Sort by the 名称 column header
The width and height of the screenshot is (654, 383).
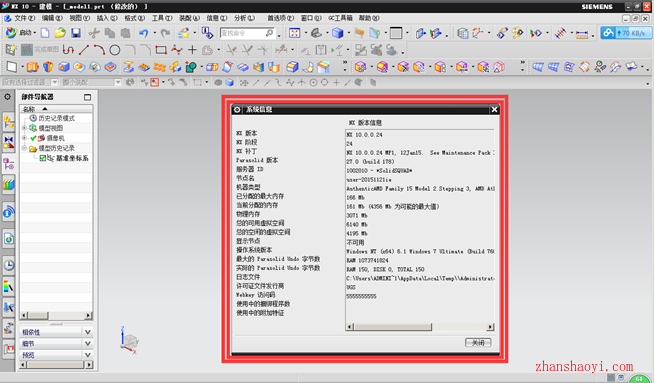(56, 109)
